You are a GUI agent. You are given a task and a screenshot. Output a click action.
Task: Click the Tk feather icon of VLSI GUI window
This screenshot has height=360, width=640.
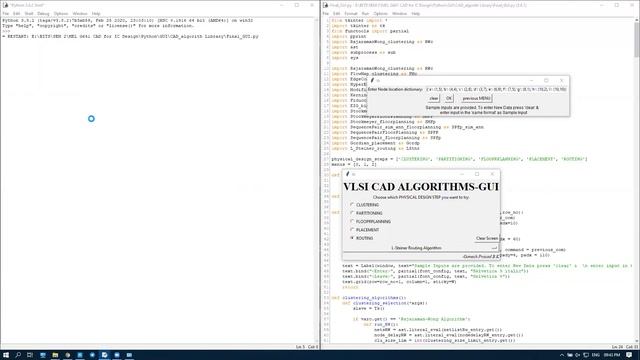click(x=347, y=174)
